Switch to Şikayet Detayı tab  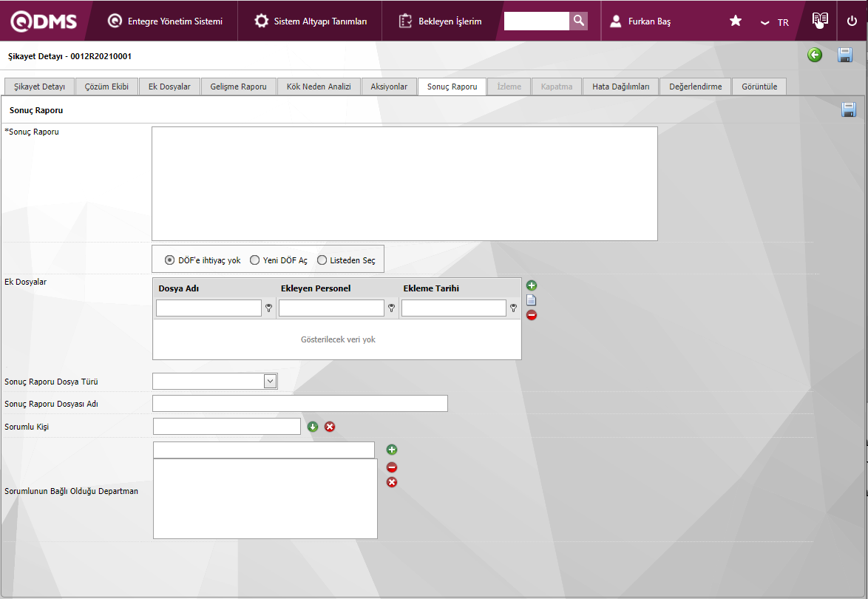click(x=39, y=87)
